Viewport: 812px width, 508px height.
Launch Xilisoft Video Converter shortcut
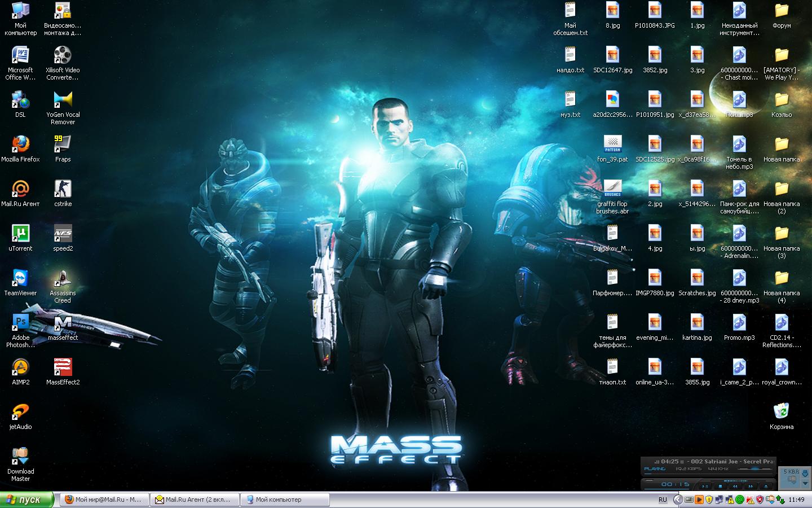(x=63, y=63)
